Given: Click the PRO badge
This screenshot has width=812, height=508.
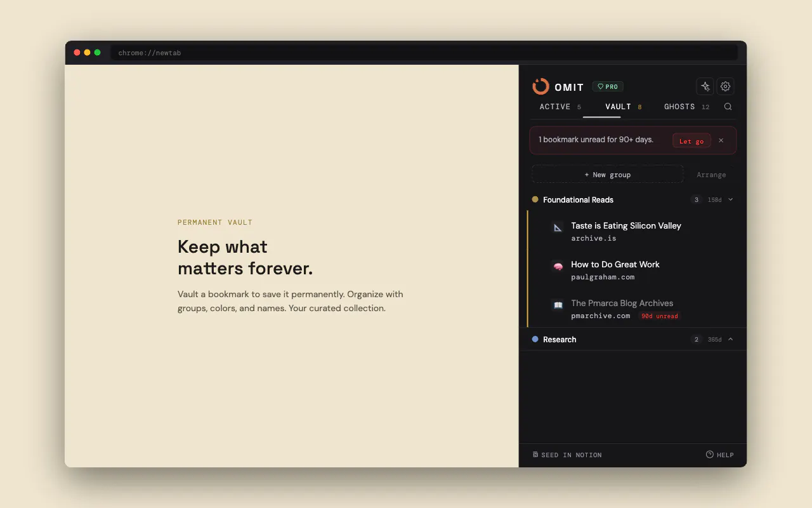Looking at the screenshot, I should [608, 86].
